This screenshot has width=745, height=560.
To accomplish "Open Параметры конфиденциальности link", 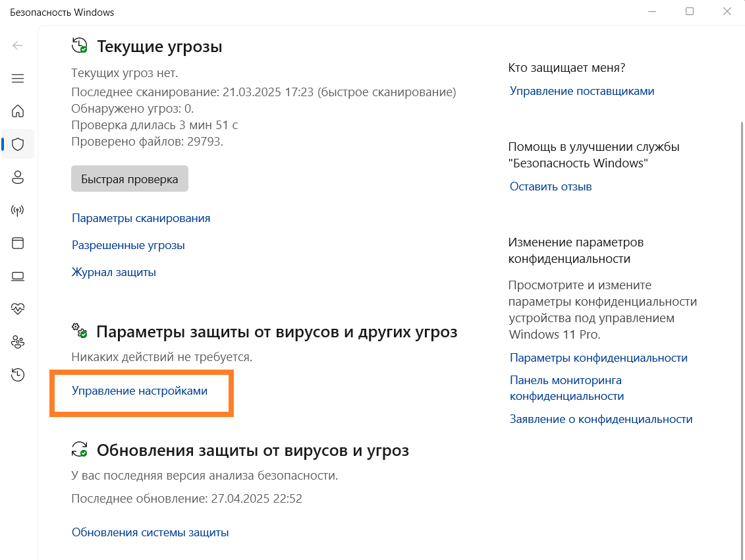I will coord(599,358).
